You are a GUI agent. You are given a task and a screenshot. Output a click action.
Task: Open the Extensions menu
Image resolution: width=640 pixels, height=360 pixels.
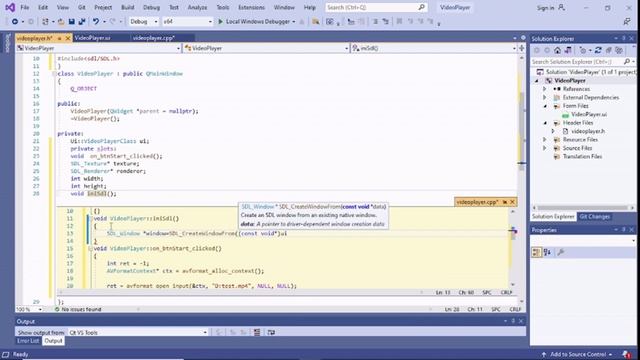pyautogui.click(x=251, y=7)
